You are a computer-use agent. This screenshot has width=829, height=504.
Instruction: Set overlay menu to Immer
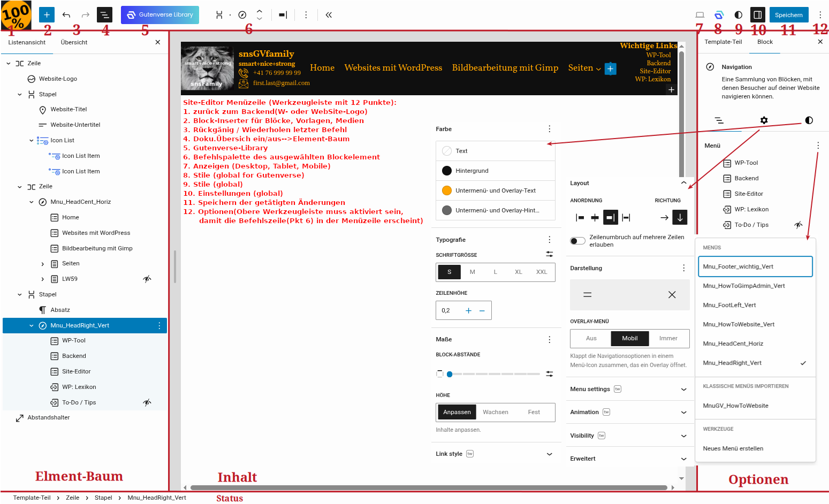(668, 338)
